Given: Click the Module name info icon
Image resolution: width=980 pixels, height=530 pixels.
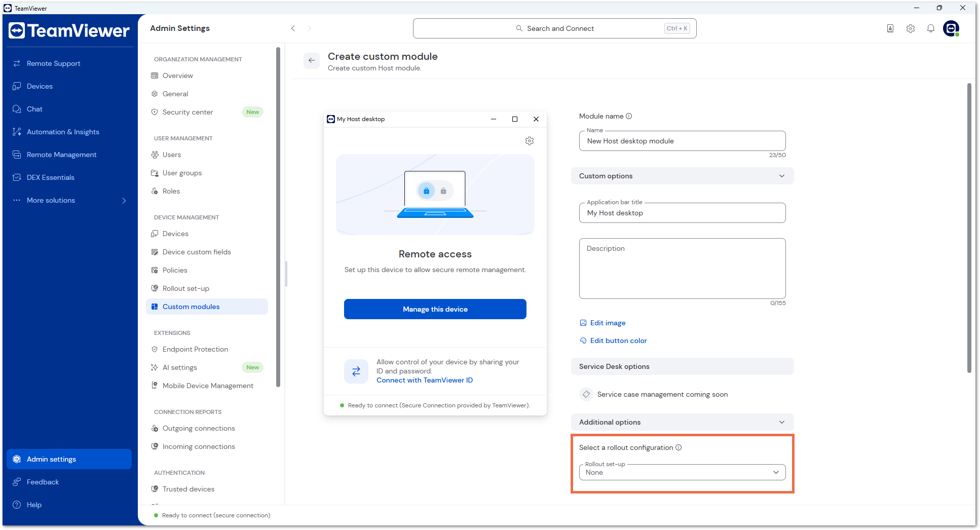Looking at the screenshot, I should [x=629, y=116].
